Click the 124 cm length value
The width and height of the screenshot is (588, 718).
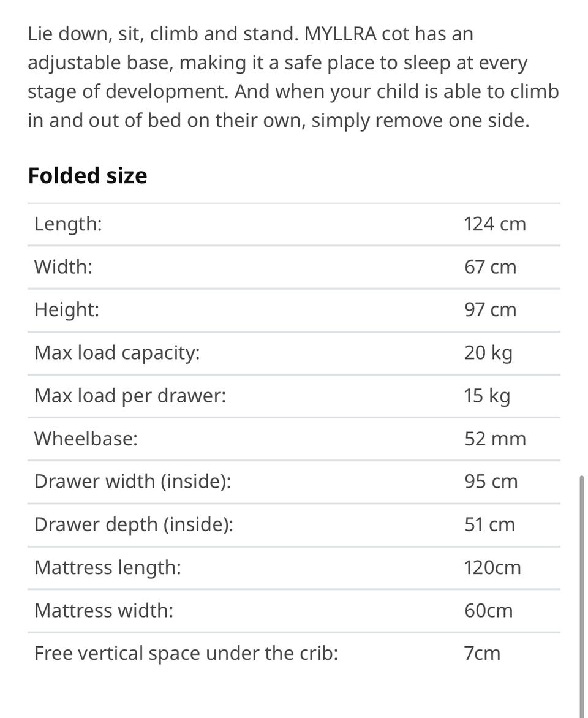[x=495, y=224]
